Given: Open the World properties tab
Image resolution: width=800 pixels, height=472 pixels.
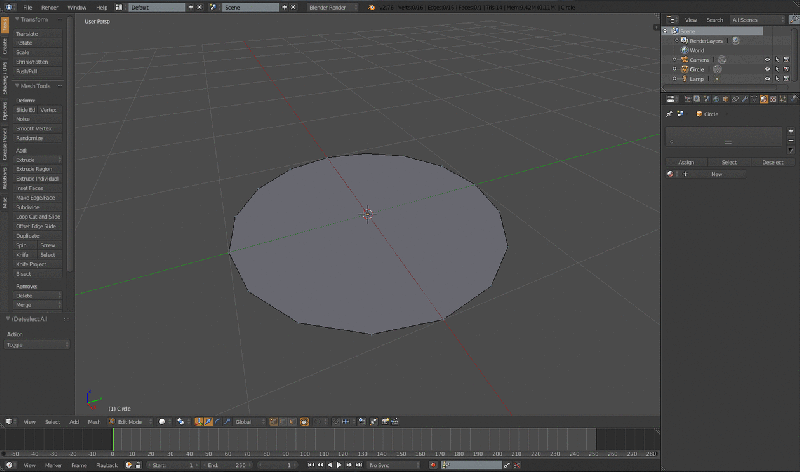Looking at the screenshot, I should [x=716, y=99].
